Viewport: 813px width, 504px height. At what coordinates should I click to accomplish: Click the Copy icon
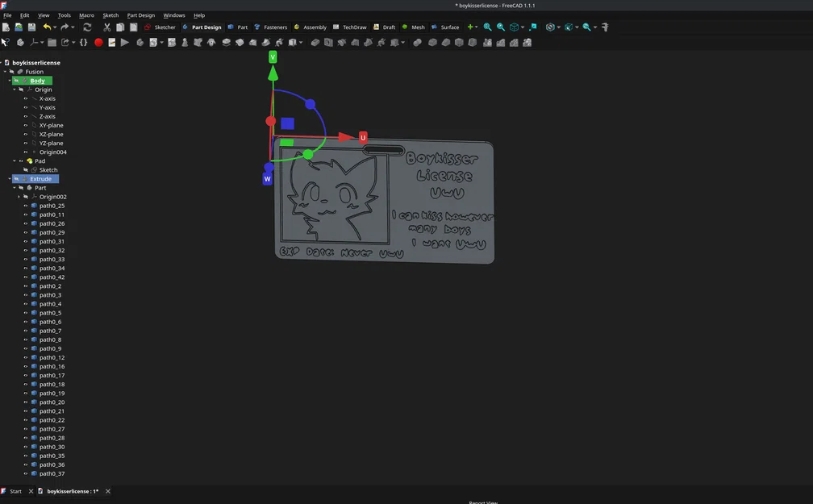click(120, 27)
